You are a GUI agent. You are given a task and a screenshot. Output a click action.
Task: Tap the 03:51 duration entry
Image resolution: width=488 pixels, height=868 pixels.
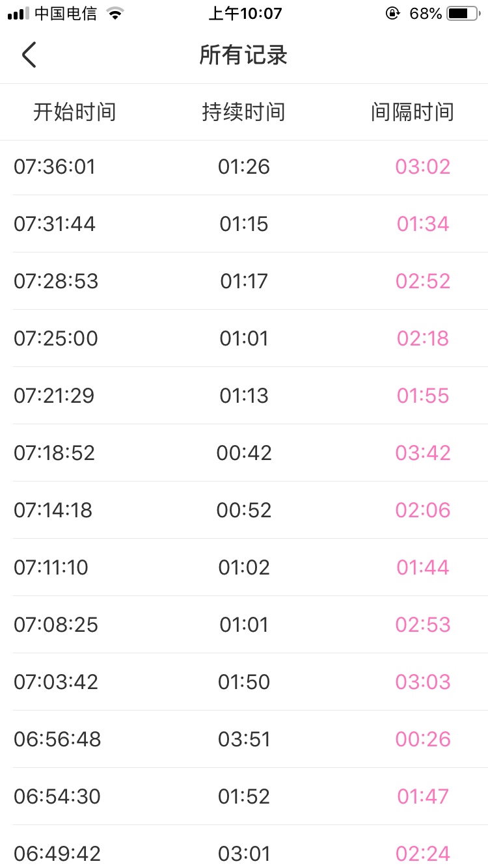coord(244,739)
